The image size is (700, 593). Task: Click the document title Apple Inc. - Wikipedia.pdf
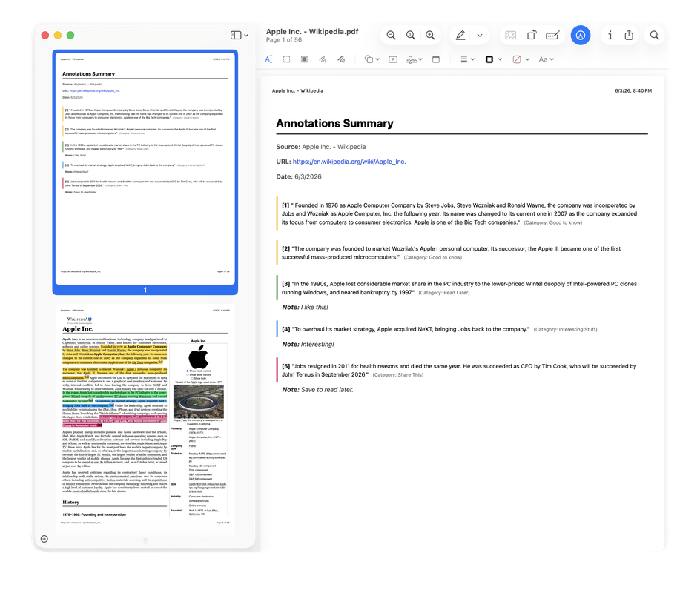[x=312, y=32]
